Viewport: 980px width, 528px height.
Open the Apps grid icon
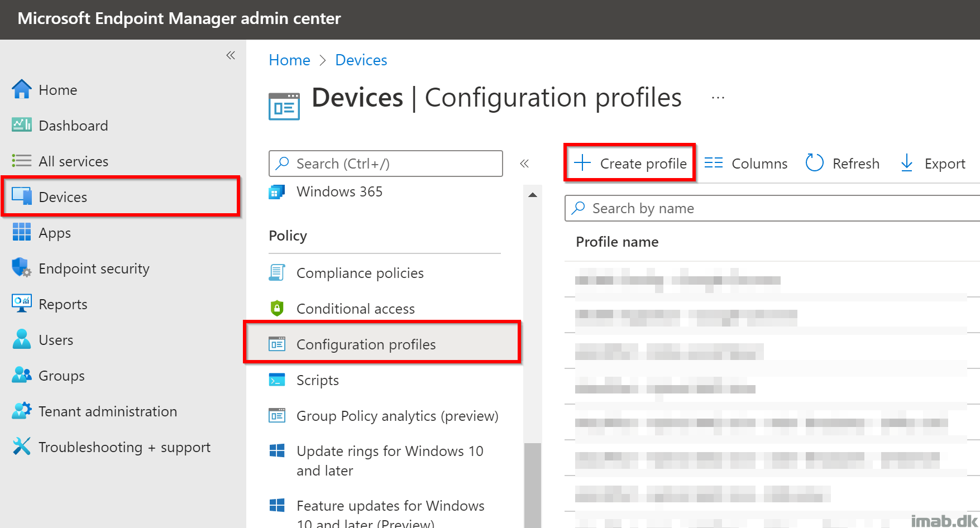tap(22, 232)
